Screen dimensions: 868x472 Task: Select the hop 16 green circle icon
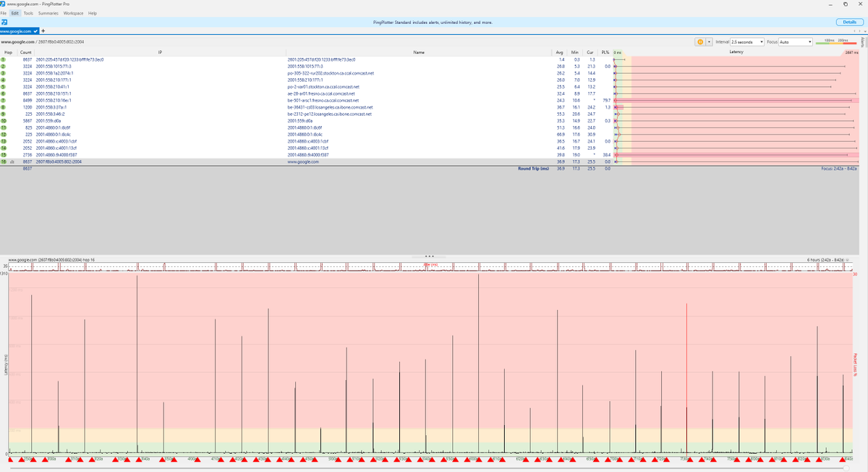4,162
